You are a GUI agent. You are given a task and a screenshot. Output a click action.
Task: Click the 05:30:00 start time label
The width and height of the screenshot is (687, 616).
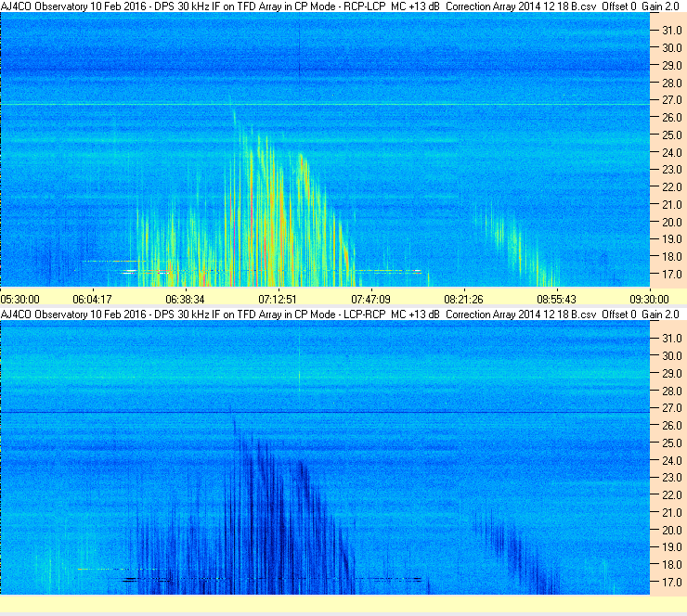click(x=20, y=300)
